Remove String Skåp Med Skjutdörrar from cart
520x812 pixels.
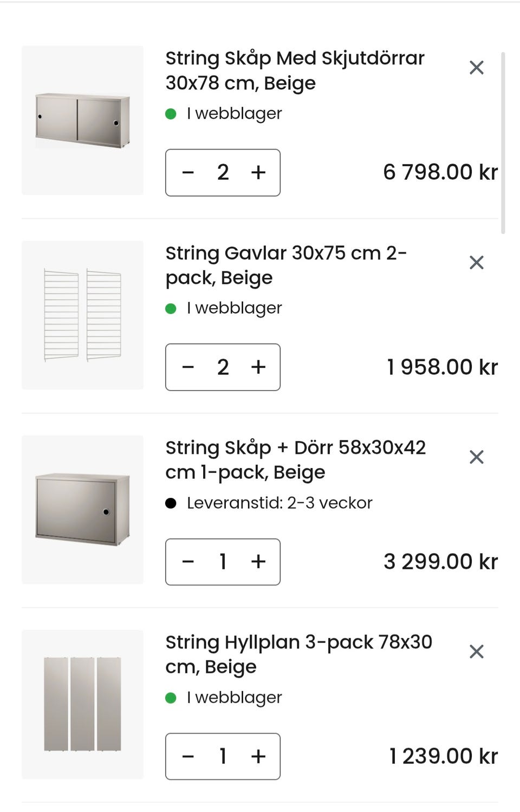click(476, 68)
